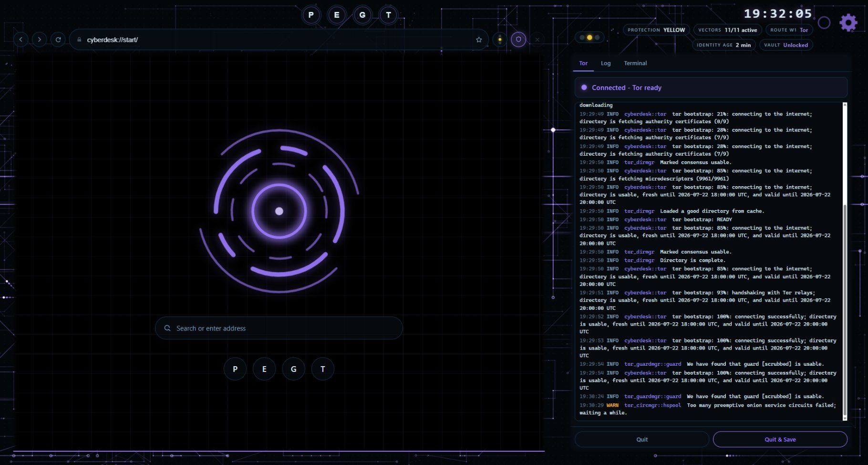Open top shortcut circle G
The width and height of the screenshot is (868, 465).
362,15
